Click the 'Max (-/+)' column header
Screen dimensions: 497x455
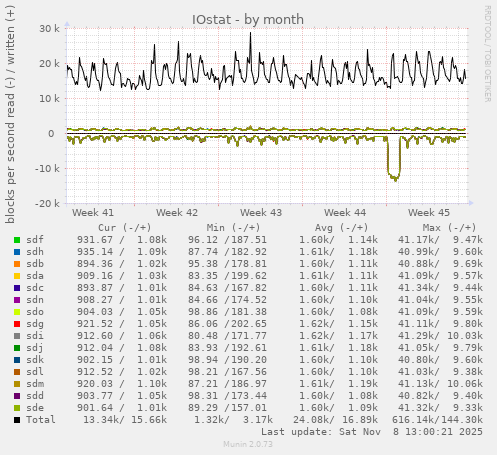pos(450,228)
